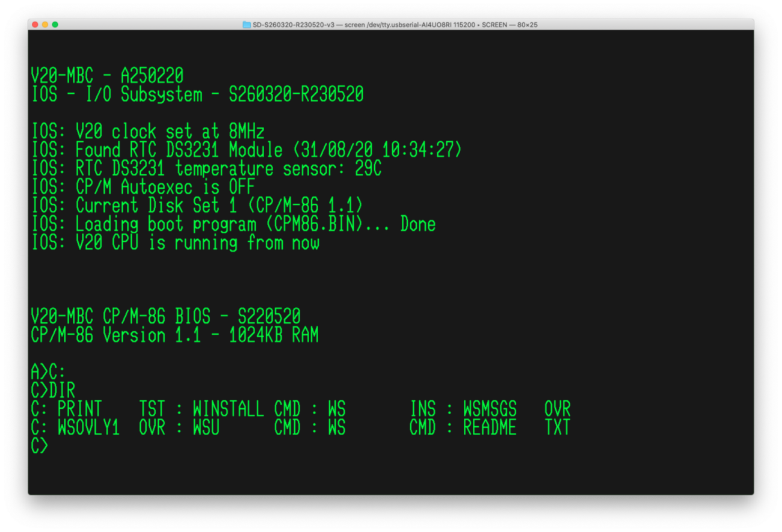Click the PRINT TST file entry
This screenshot has height=532, width=782.
point(112,409)
